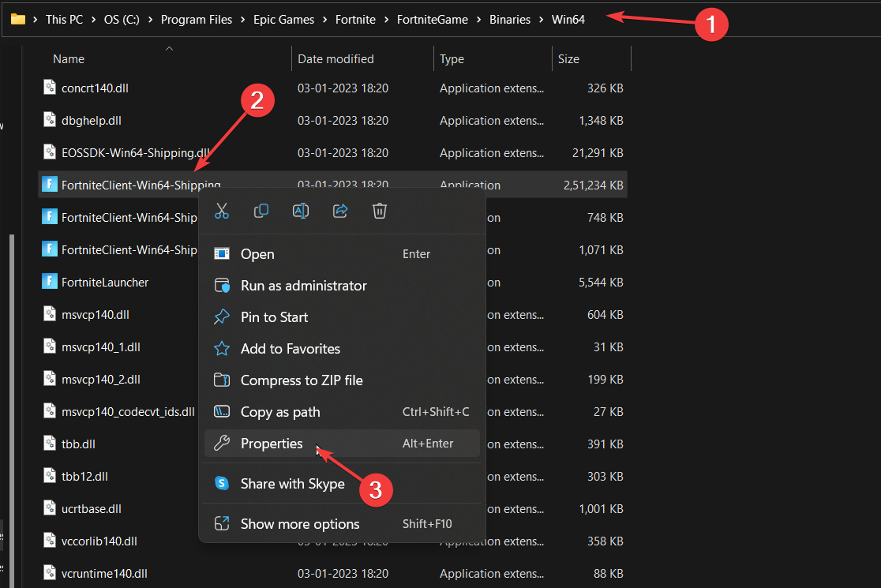Expand the chevron after FortniteGame
This screenshot has width=881, height=588.
[478, 20]
